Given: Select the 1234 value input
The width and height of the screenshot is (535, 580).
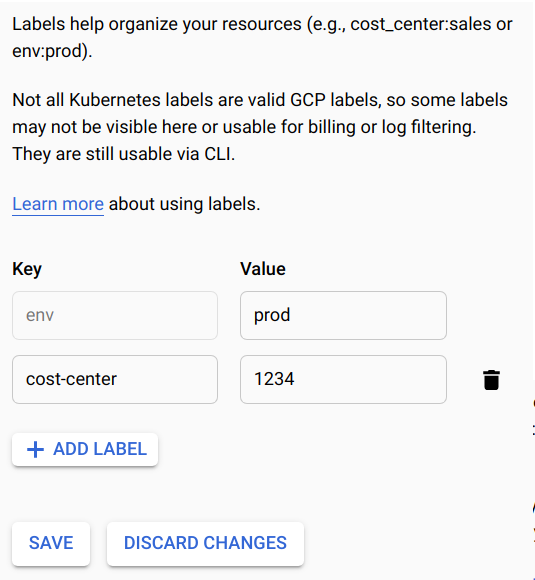Looking at the screenshot, I should 343,380.
